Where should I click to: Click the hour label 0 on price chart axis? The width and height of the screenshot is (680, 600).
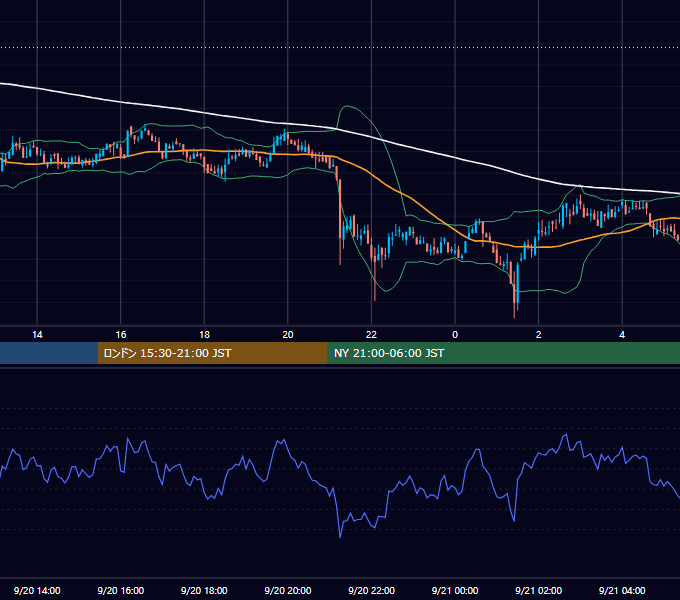(x=455, y=335)
